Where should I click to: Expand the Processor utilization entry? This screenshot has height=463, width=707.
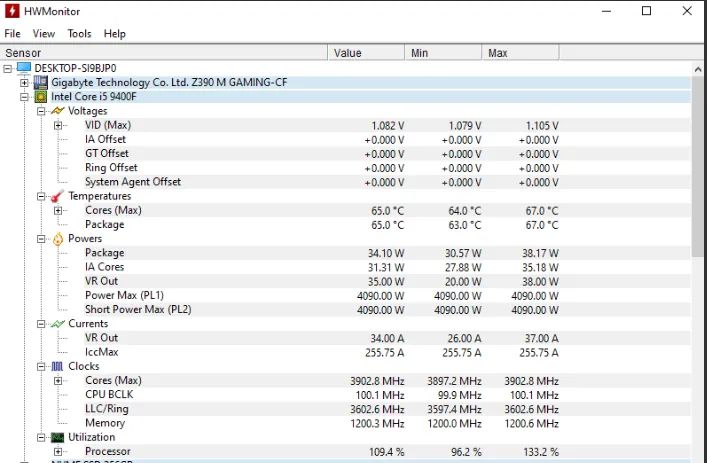[x=58, y=451]
